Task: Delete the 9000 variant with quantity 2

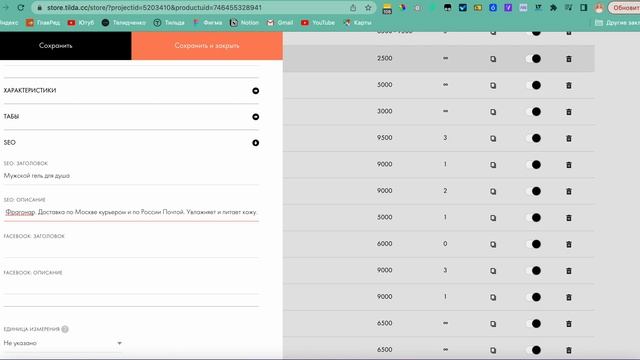Action: click(569, 191)
